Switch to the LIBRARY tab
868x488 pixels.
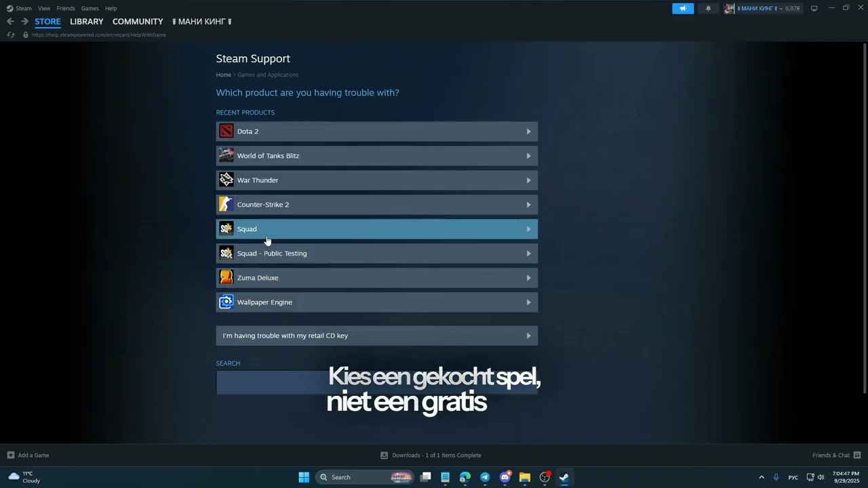(87, 22)
